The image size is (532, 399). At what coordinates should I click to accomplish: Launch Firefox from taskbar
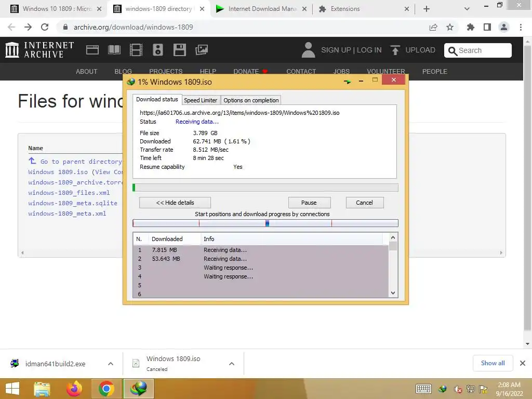pos(74,389)
